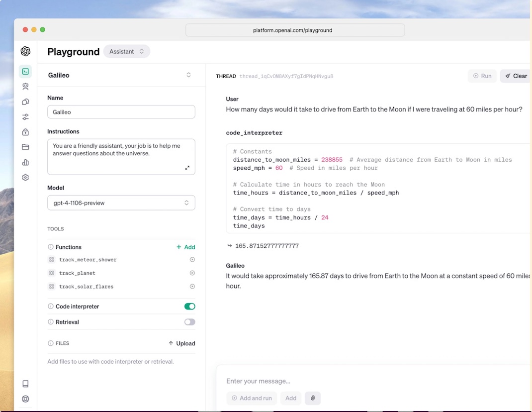Click the track_planet function name
Image resolution: width=532 pixels, height=412 pixels.
point(77,273)
